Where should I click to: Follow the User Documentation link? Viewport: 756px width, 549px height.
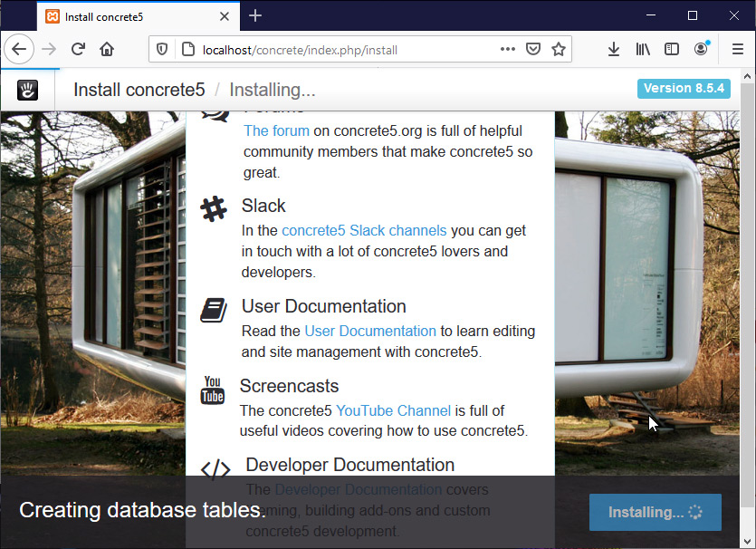click(x=370, y=331)
